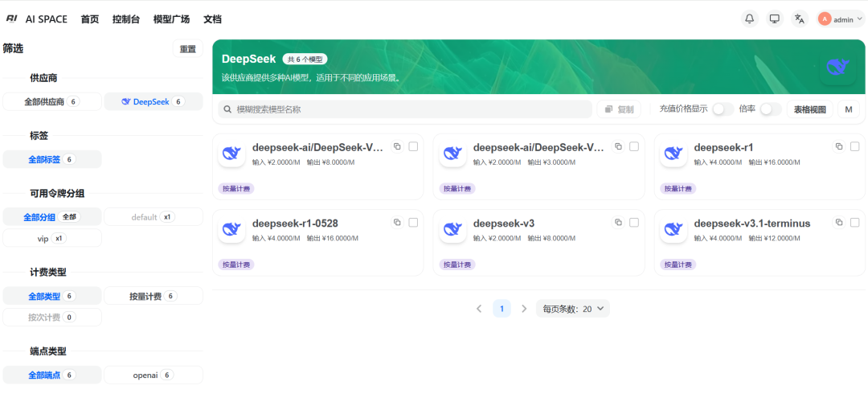The image size is (868, 398).
Task: Copy the deepseek-r1 model name icon
Action: coord(839,146)
